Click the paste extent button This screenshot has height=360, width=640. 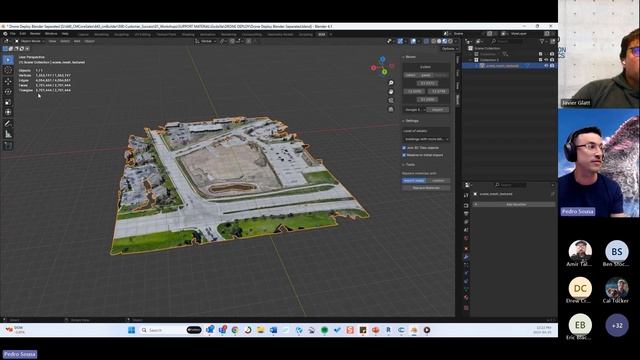tap(425, 75)
